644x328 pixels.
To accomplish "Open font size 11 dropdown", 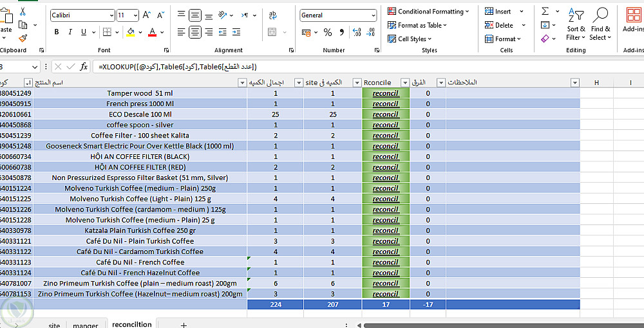I will [x=136, y=15].
